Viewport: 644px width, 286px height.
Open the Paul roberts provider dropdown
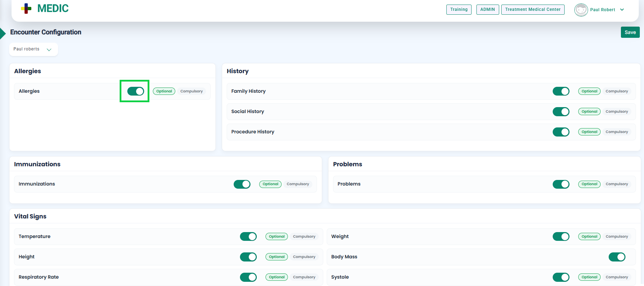pyautogui.click(x=33, y=49)
